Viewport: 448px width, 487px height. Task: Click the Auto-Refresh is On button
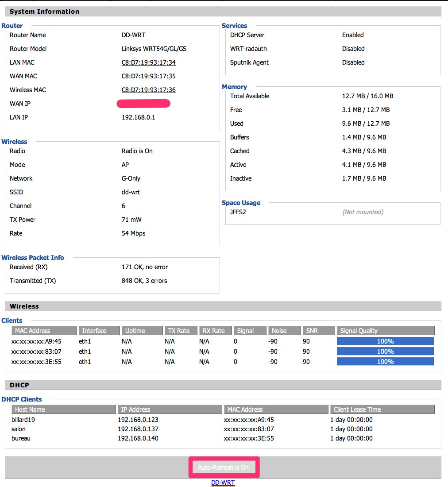(224, 467)
